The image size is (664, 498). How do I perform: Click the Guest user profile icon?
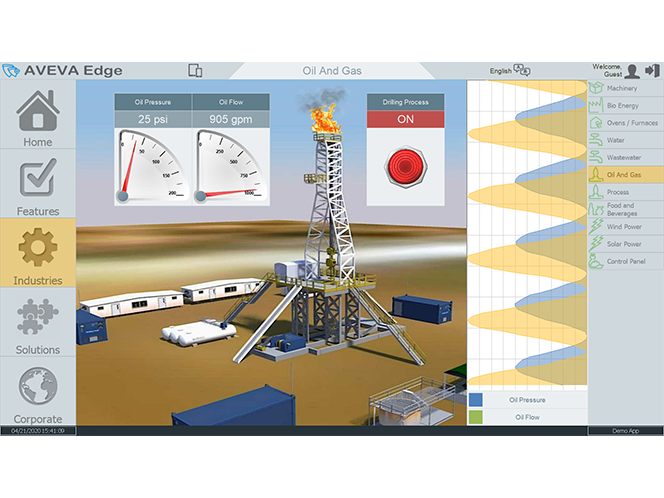(x=633, y=70)
